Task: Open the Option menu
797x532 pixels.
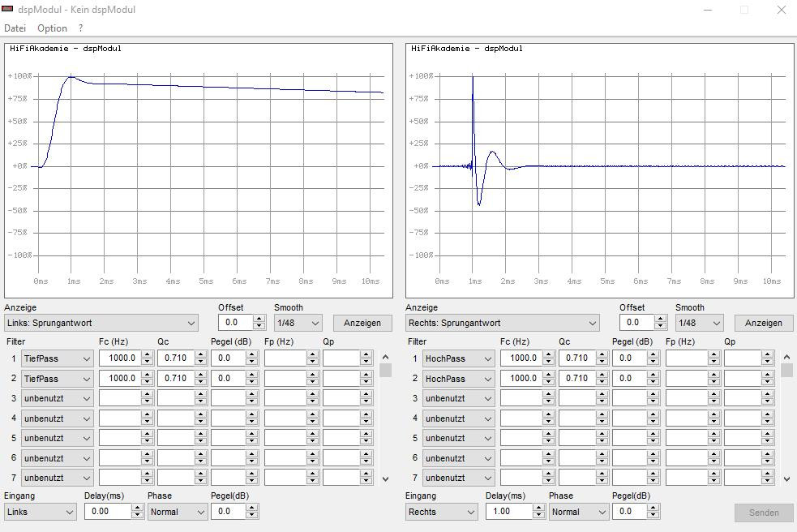Action: [52, 28]
